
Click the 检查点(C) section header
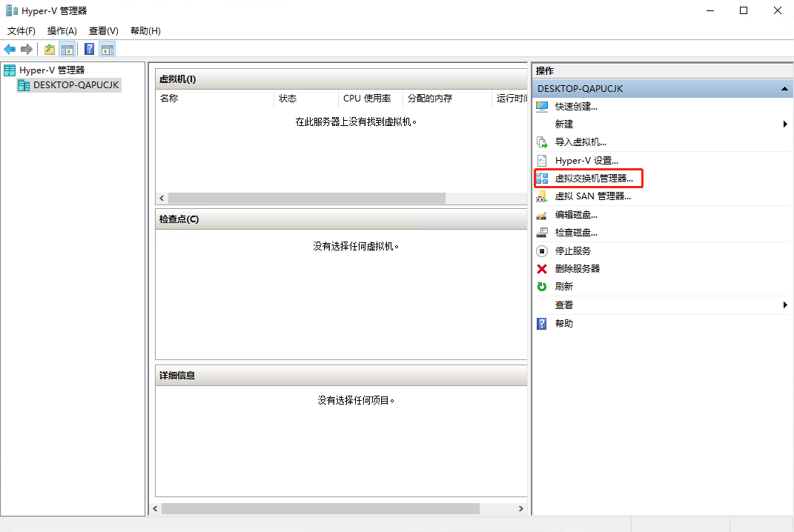(x=341, y=219)
